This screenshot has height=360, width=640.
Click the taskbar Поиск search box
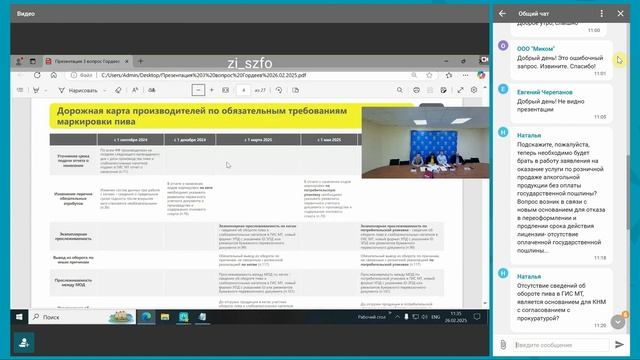(x=82, y=317)
